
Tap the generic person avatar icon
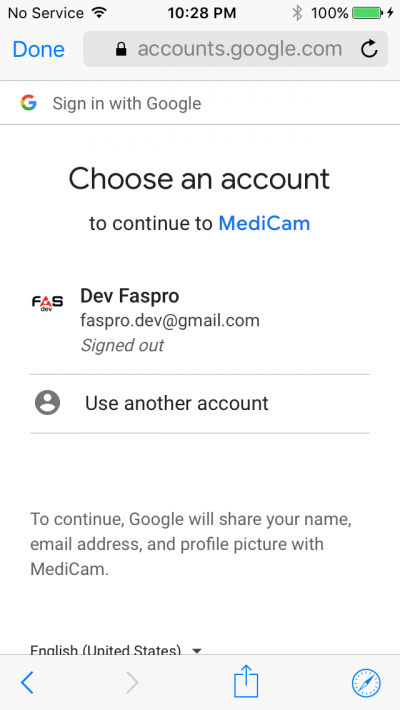[x=48, y=403]
